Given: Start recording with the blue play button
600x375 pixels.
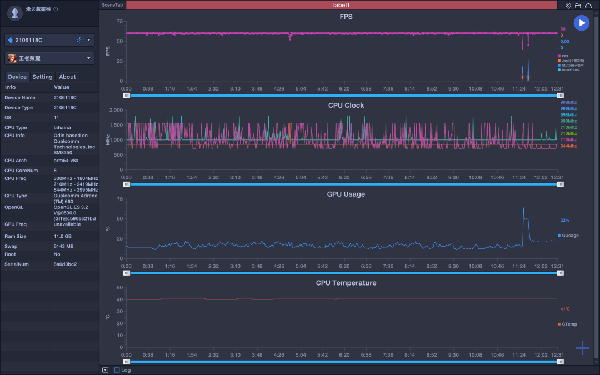Looking at the screenshot, I should 581,23.
